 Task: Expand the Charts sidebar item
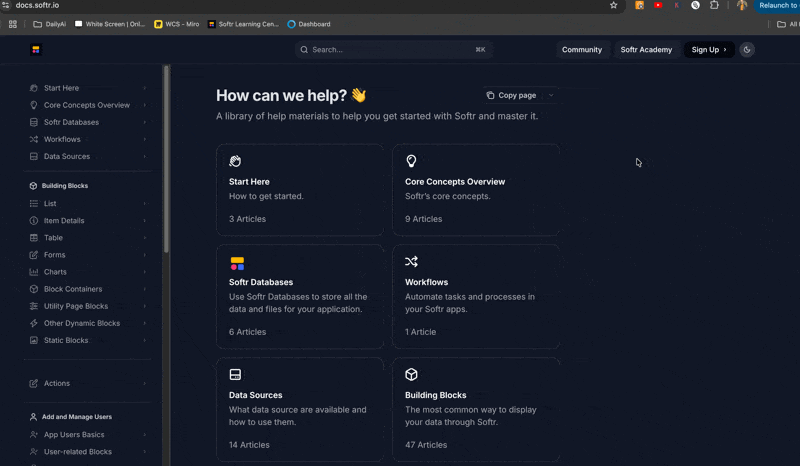145,272
